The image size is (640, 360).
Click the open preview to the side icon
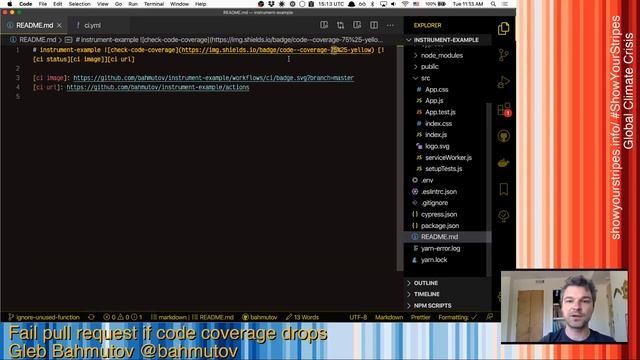pyautogui.click(x=324, y=25)
